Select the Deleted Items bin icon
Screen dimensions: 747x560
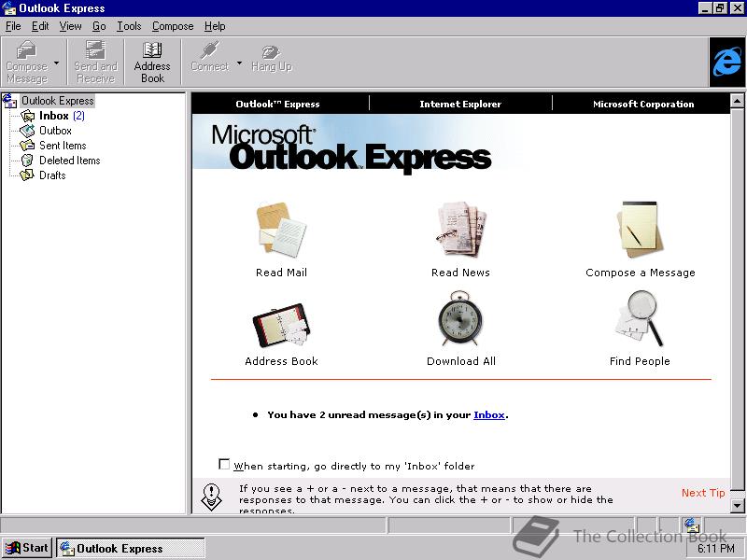(x=27, y=161)
